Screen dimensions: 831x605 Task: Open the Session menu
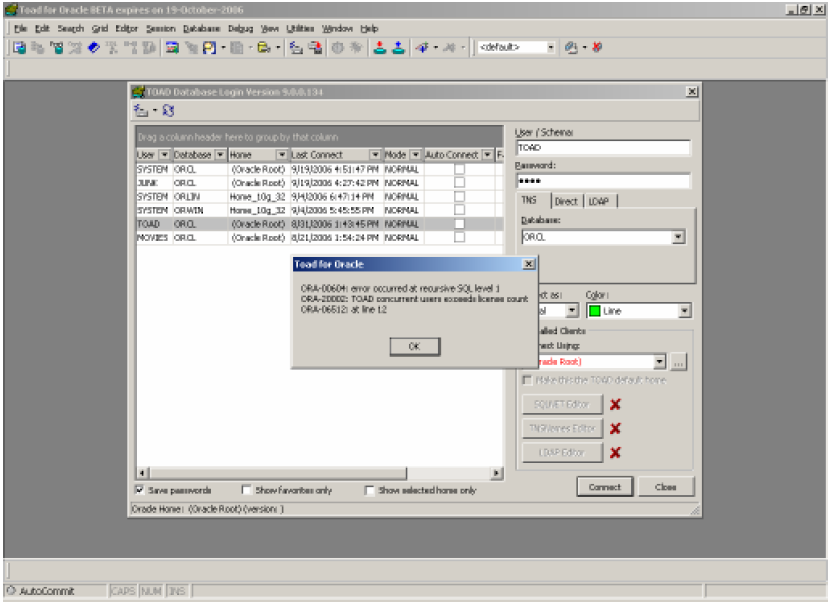[x=161, y=29]
